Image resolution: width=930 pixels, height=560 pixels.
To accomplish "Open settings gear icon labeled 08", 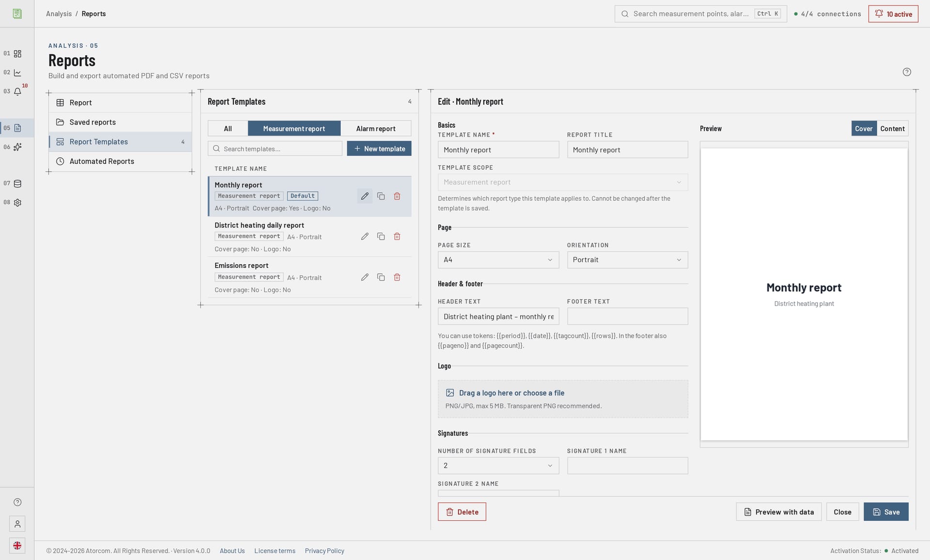I will tap(17, 203).
